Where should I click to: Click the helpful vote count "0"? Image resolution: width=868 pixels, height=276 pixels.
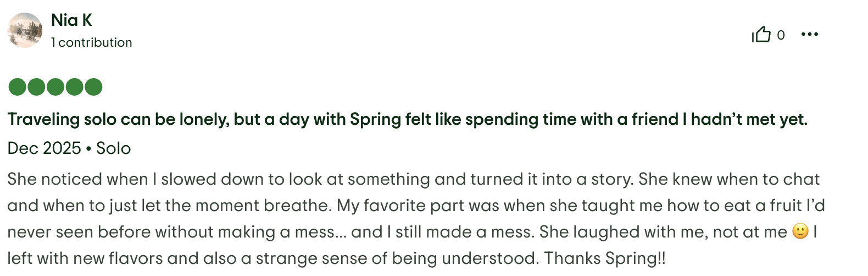coord(781,35)
